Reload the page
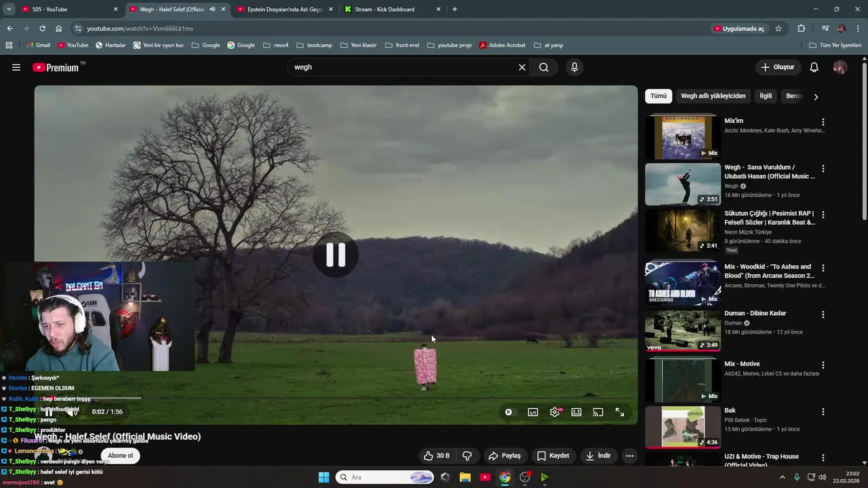The width and height of the screenshot is (868, 488). point(42,28)
